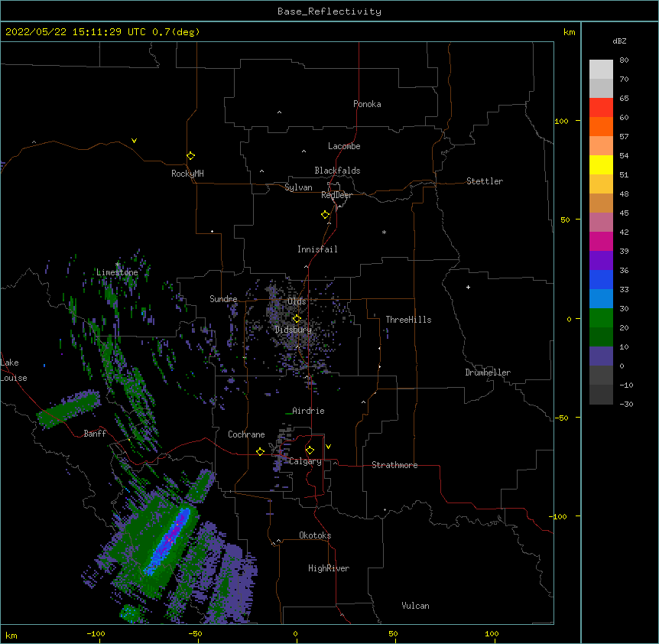Image resolution: width=659 pixels, height=644 pixels.
Task: Click the ThreeHills label
Action: point(408,320)
